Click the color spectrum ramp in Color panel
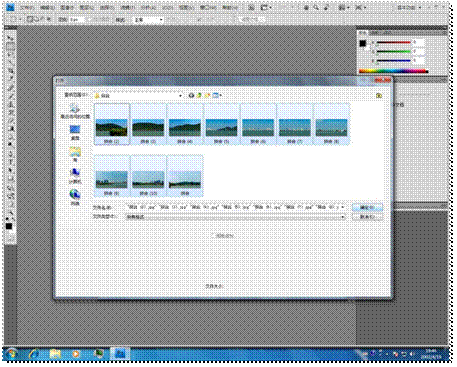This screenshot has width=457, height=367. coord(393,71)
